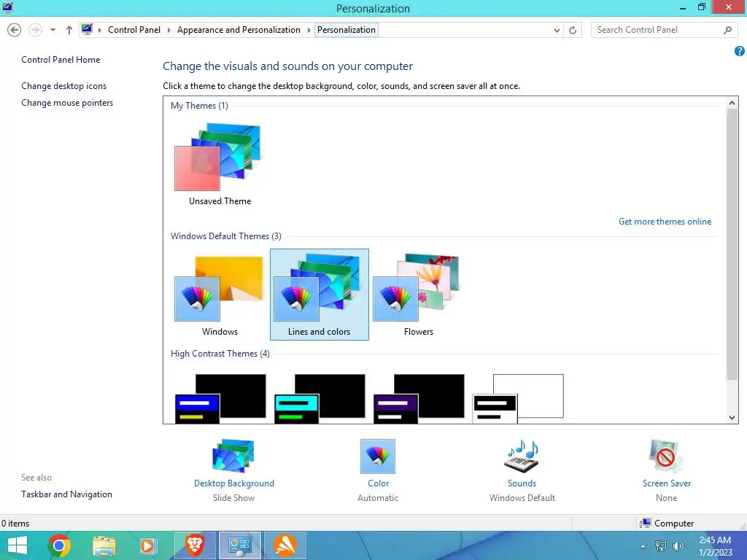Click the Forward navigation arrow

pos(35,30)
